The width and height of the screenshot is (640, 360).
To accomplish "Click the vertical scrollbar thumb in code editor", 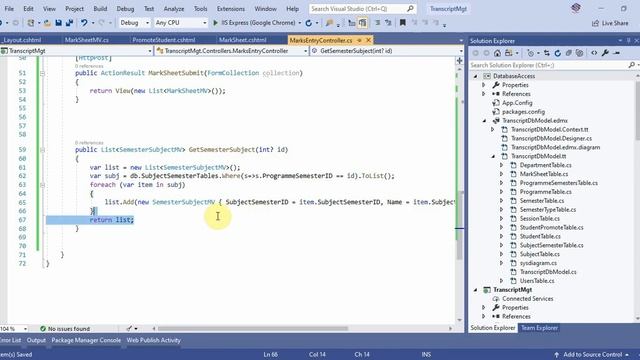I will pyautogui.click(x=459, y=224).
